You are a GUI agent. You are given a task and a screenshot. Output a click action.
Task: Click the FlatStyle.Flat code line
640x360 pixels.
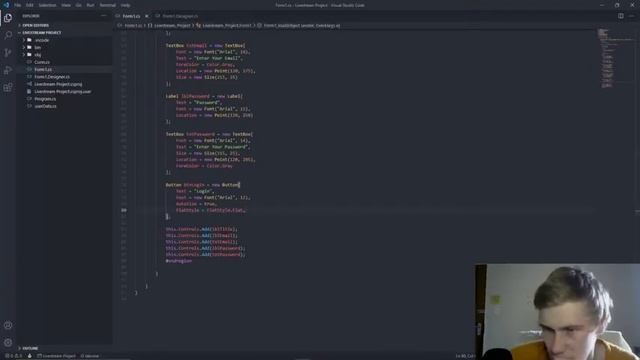coord(211,210)
